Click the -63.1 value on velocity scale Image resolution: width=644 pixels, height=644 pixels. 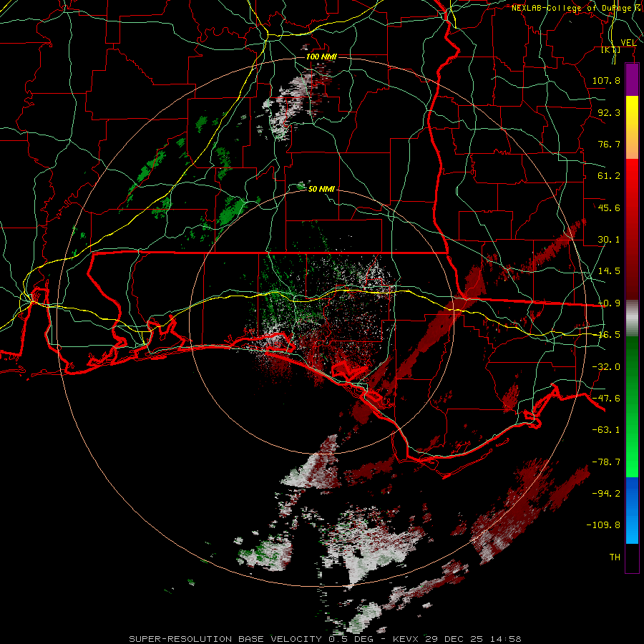click(x=606, y=430)
